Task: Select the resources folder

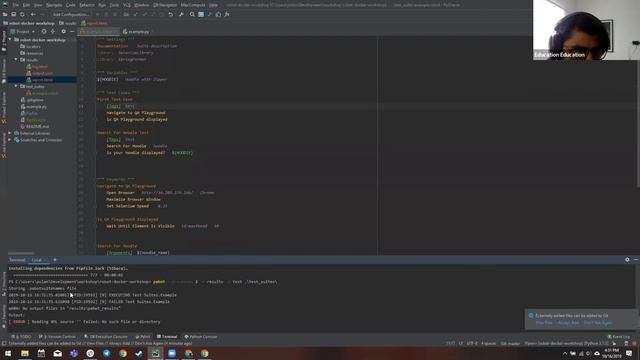Action: 31,53
